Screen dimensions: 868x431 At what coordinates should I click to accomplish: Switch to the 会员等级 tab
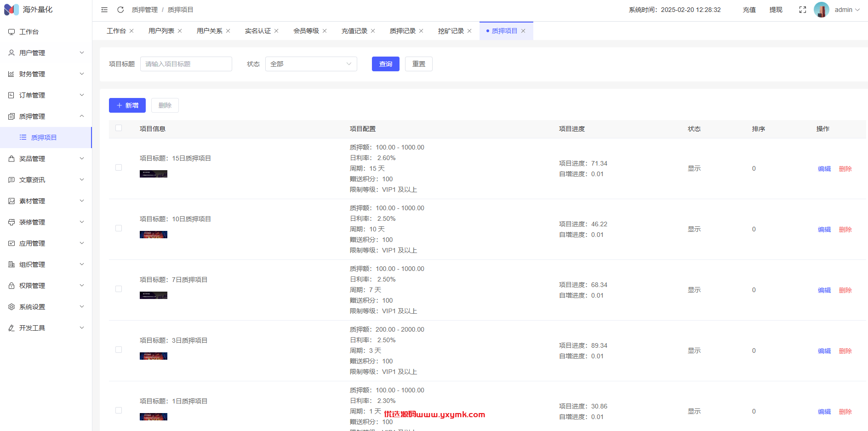(306, 31)
